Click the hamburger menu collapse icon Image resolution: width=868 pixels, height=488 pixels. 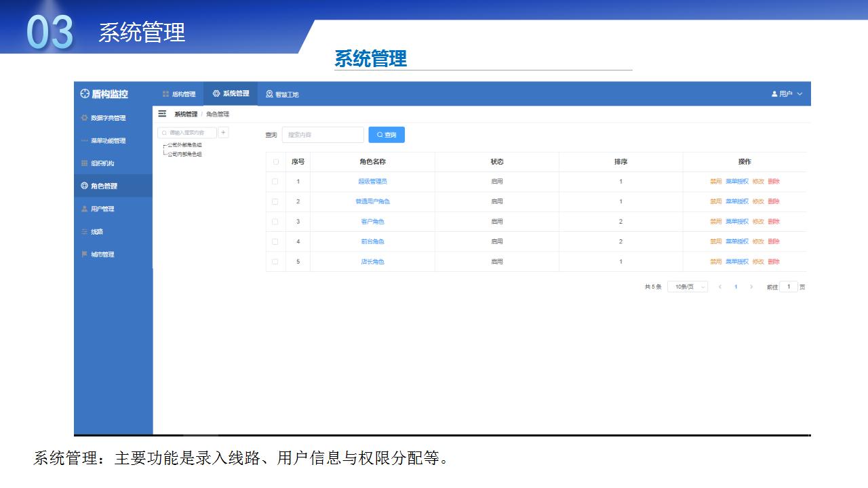162,114
